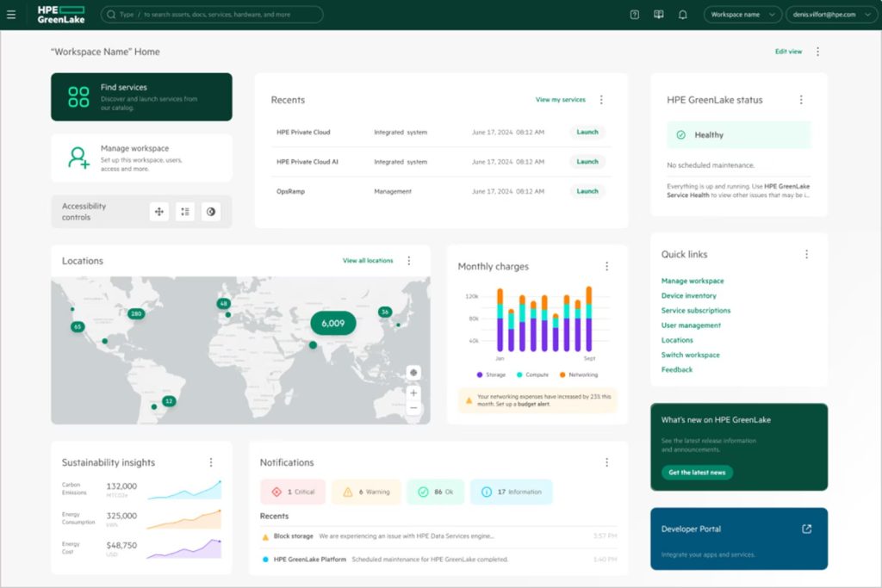Screen dimensions: 882x588
Task: Expand the Workspace name dropdown
Action: coord(742,15)
